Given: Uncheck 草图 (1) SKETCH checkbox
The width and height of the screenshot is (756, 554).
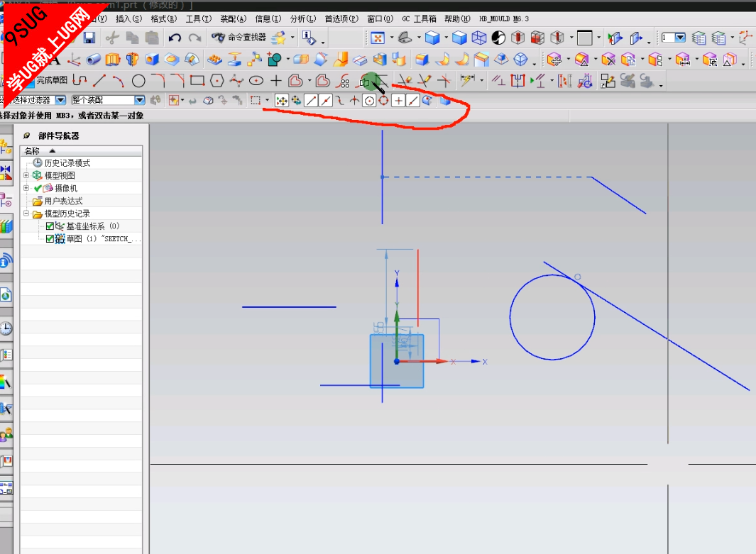Looking at the screenshot, I should click(x=50, y=238).
